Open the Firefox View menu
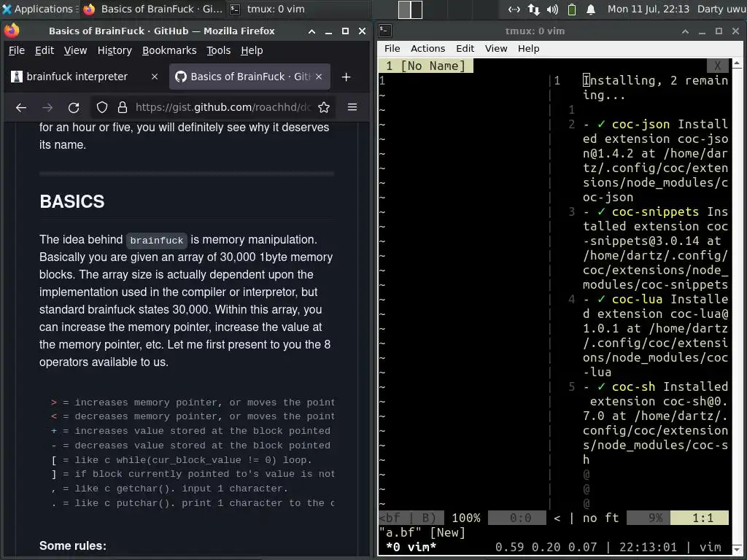 pyautogui.click(x=75, y=50)
